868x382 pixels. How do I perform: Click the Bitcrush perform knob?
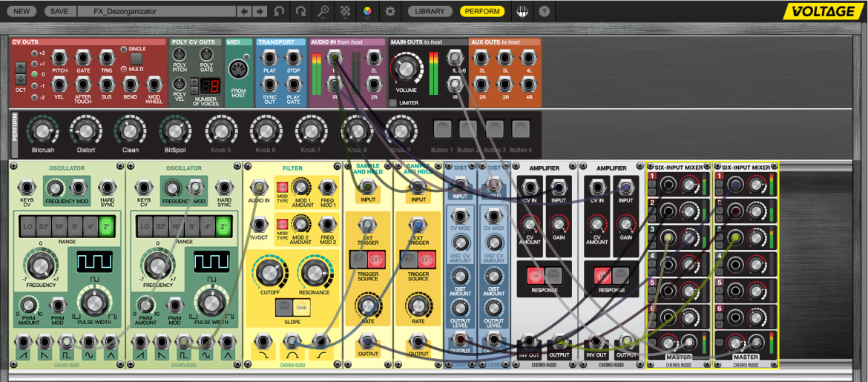42,131
